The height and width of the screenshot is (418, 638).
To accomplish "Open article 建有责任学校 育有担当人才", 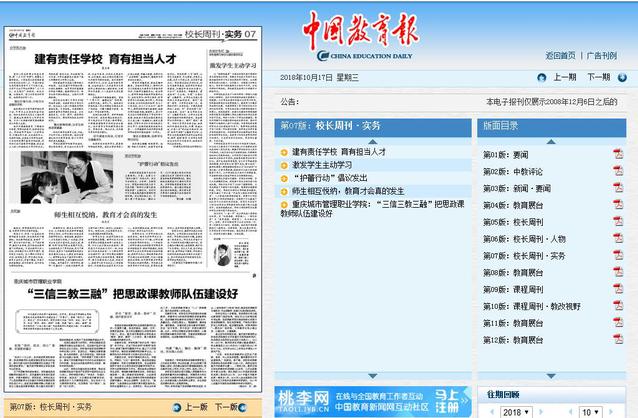I will (339, 152).
